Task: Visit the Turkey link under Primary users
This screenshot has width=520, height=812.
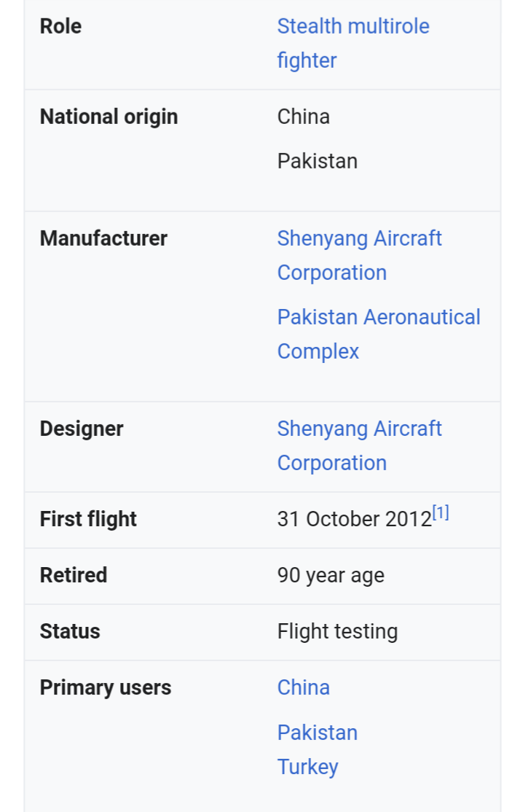Action: pyautogui.click(x=308, y=767)
